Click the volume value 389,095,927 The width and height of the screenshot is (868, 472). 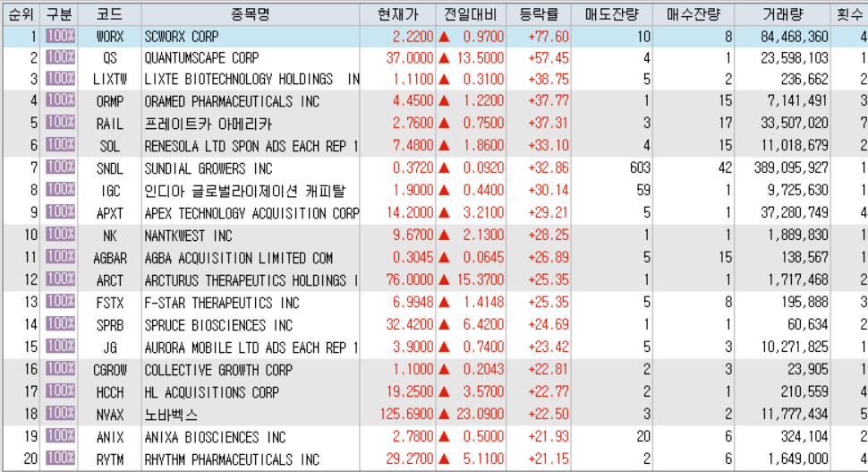[791, 167]
